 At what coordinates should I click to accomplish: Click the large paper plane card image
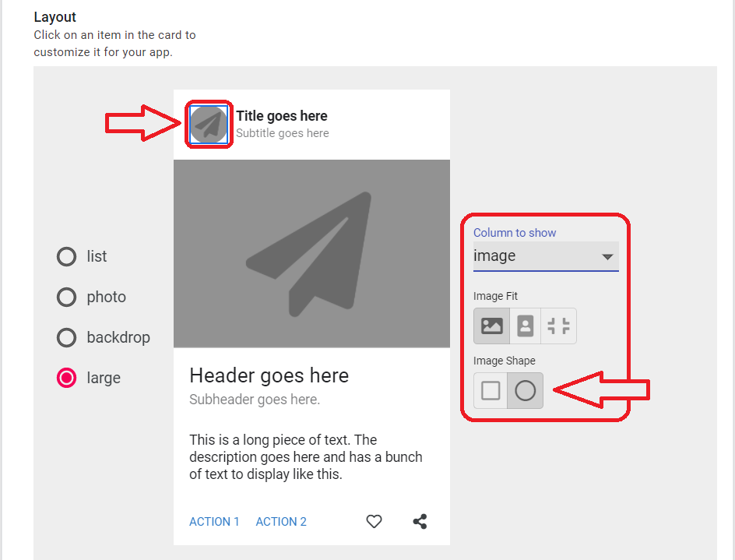click(x=311, y=254)
